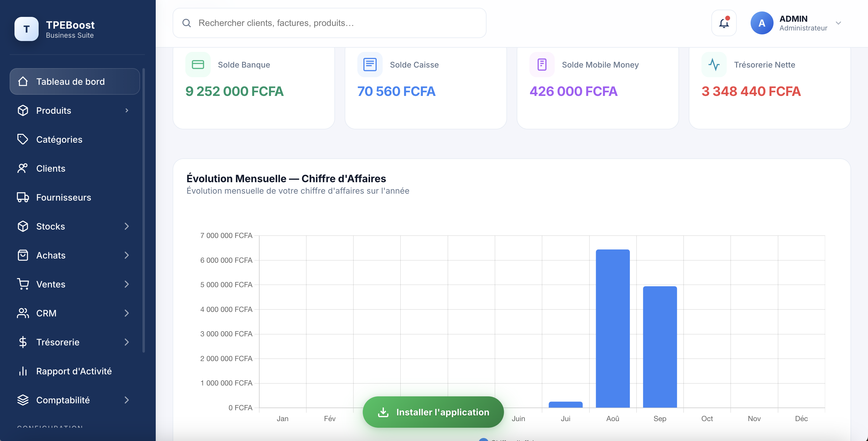
Task: Click the Sep bar in the chart
Action: [x=660, y=347]
